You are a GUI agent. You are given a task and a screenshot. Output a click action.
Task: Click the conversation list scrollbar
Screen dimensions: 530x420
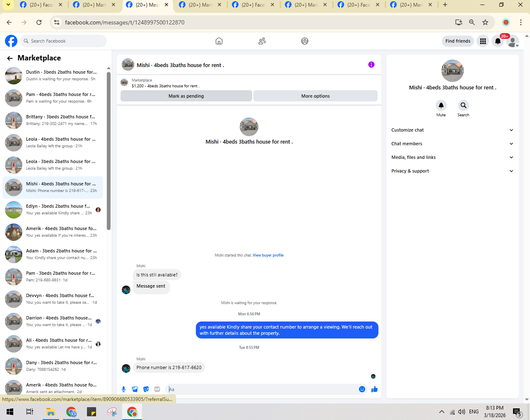point(109,151)
